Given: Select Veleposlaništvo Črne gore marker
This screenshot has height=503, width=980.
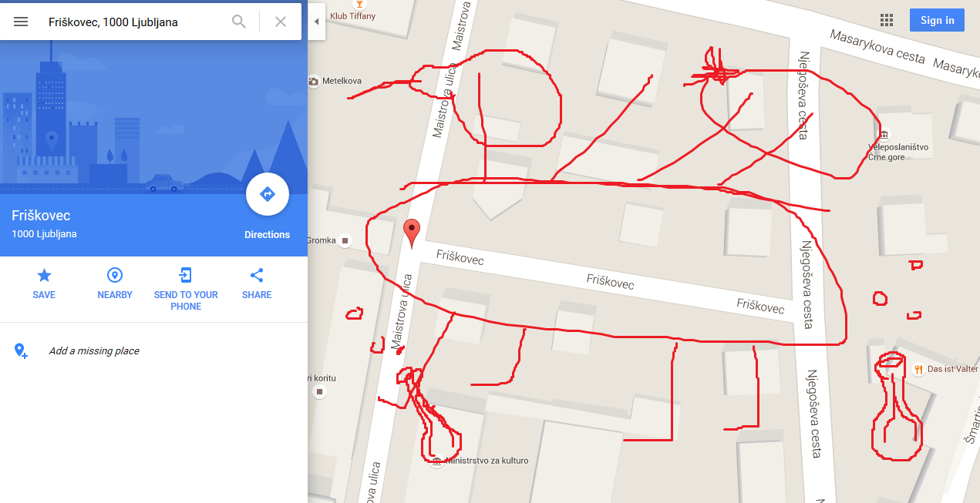Looking at the screenshot, I should coord(884,135).
